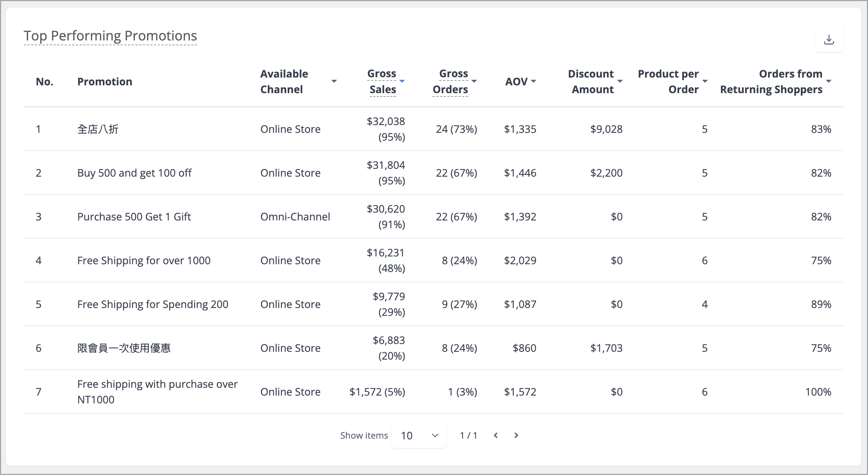The image size is (868, 475).
Task: Select Free shipping with purchase over NT1000
Action: click(x=157, y=392)
